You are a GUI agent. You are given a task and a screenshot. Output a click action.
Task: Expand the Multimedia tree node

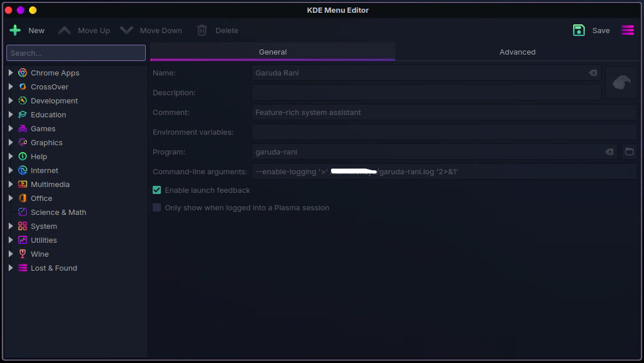tap(10, 185)
